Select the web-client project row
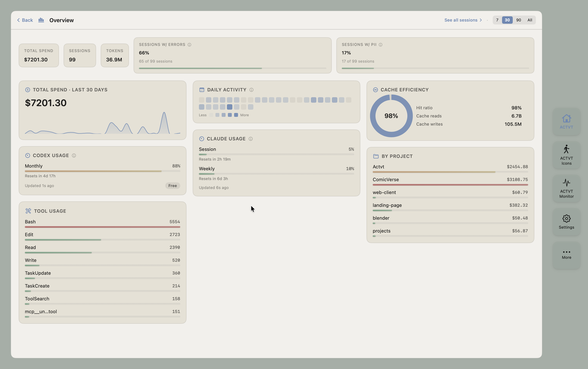The width and height of the screenshot is (588, 369). (450, 194)
